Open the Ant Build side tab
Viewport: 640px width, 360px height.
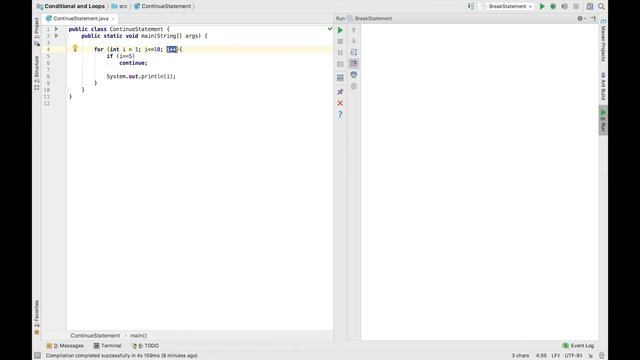click(x=603, y=86)
